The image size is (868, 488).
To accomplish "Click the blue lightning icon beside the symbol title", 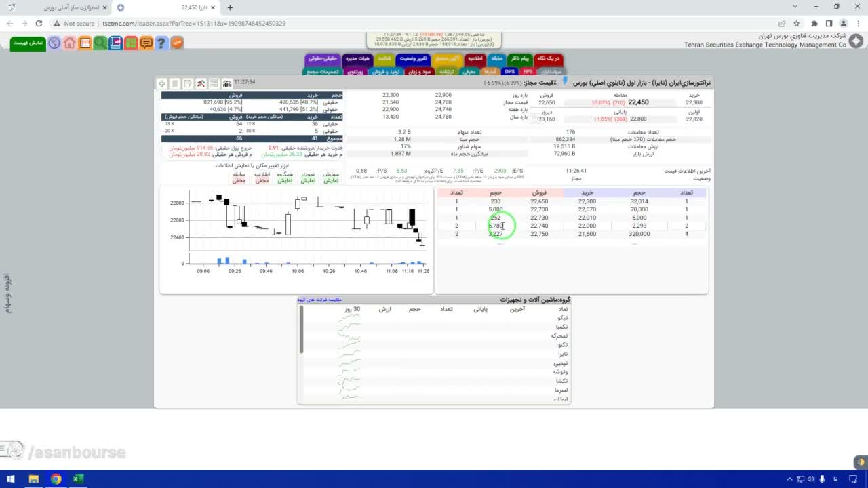I will (x=565, y=81).
